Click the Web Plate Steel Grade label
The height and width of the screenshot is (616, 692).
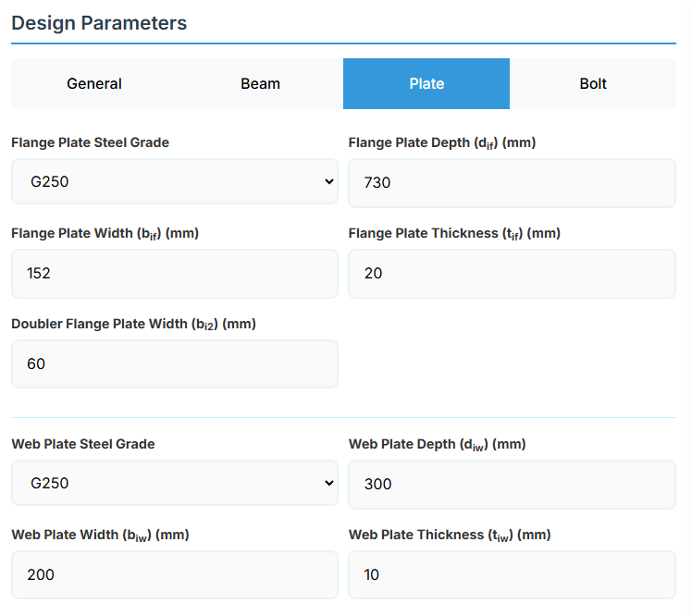coord(83,444)
